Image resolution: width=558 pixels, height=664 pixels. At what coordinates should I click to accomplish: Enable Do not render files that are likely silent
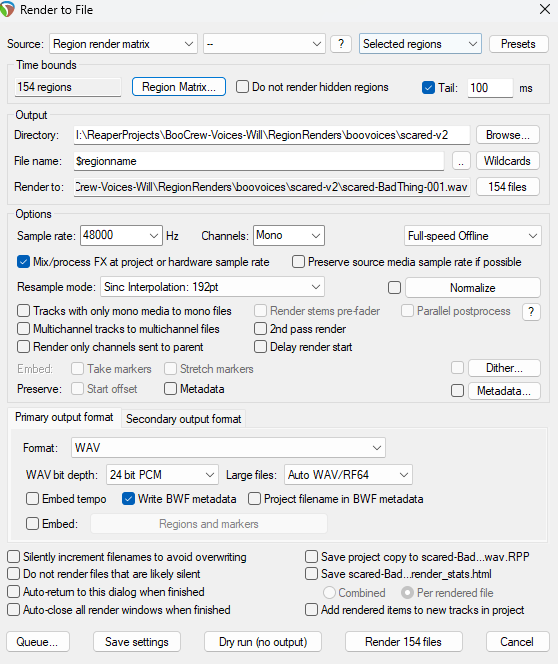(14, 574)
